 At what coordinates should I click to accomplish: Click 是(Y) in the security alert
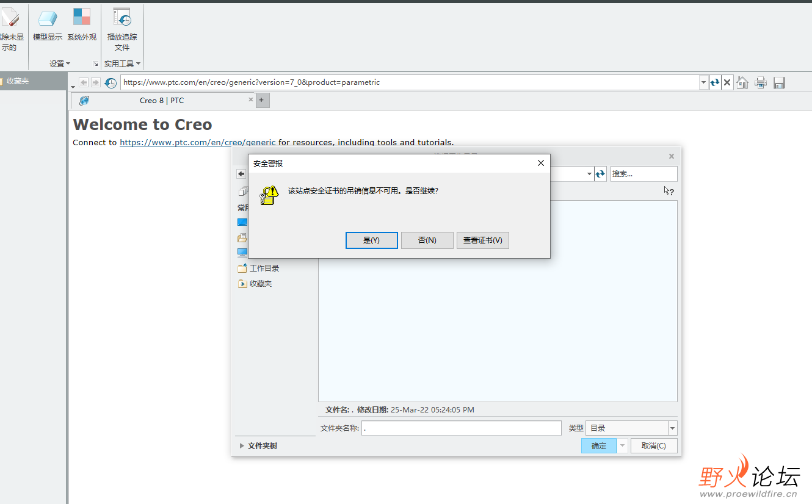pos(372,240)
